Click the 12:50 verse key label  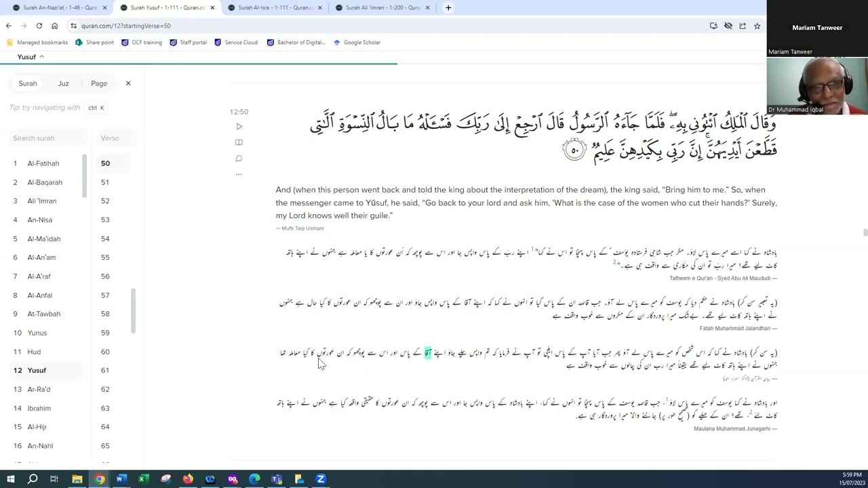coord(239,112)
